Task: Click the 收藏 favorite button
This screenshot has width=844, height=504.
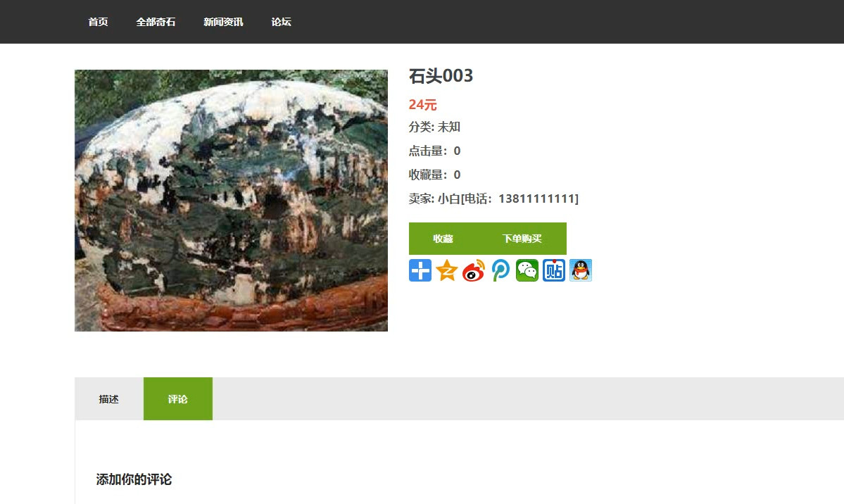Action: 443,239
